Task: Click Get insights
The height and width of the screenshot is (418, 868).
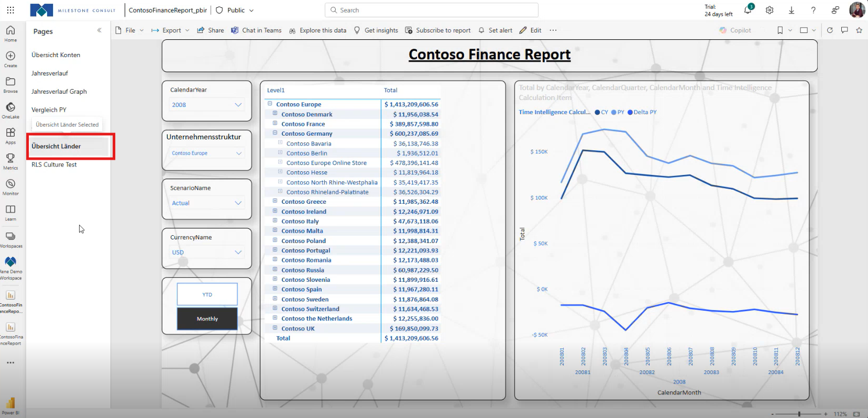Action: pos(376,30)
